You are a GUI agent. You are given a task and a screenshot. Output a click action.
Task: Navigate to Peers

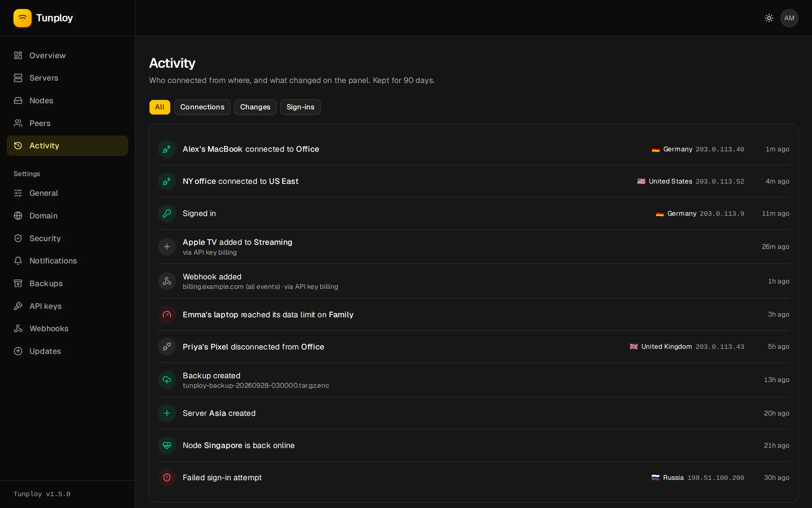[67, 123]
